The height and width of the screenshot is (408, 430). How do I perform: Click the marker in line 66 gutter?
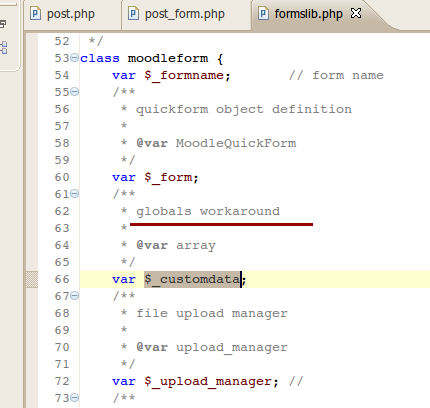click(x=32, y=279)
